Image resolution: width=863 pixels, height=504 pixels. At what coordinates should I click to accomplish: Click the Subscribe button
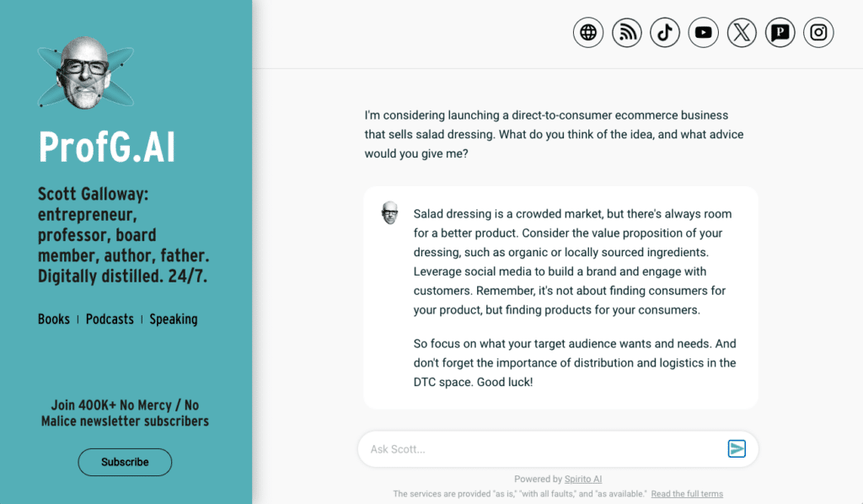tap(125, 462)
